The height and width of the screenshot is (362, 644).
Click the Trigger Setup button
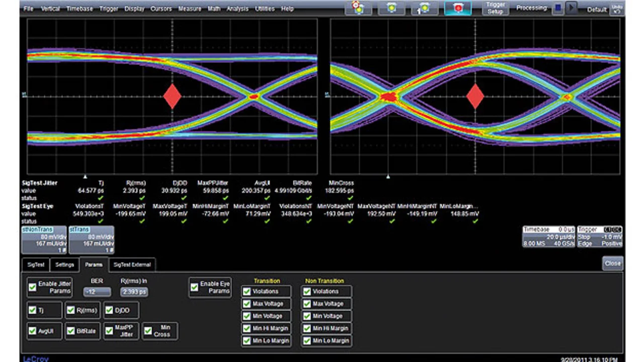(495, 8)
